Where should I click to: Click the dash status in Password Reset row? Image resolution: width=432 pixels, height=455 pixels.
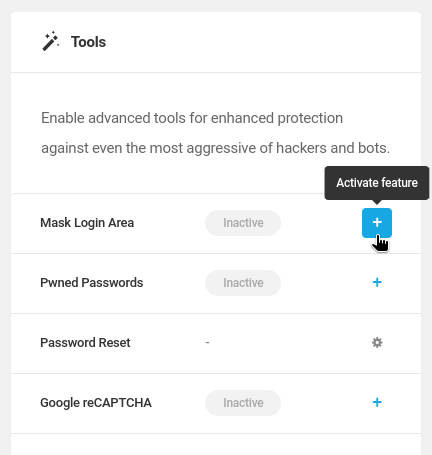click(207, 342)
